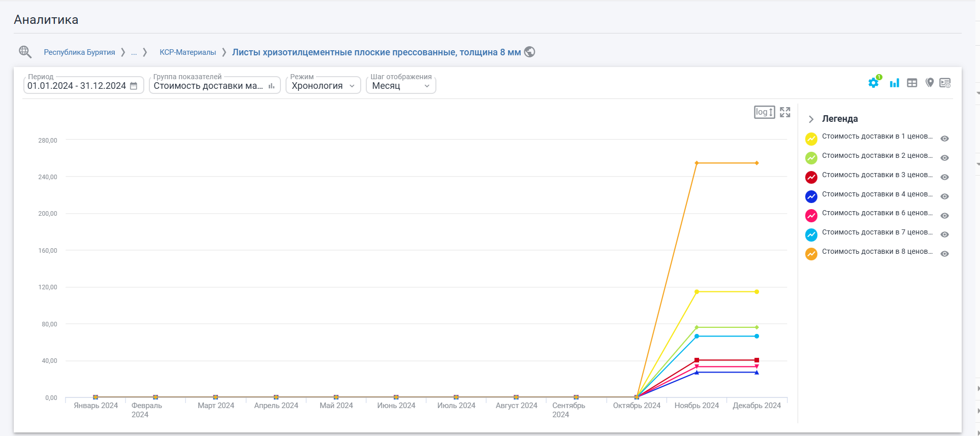Click blue swatch of zone 4 series
The width and height of the screenshot is (980, 436).
pyautogui.click(x=811, y=196)
